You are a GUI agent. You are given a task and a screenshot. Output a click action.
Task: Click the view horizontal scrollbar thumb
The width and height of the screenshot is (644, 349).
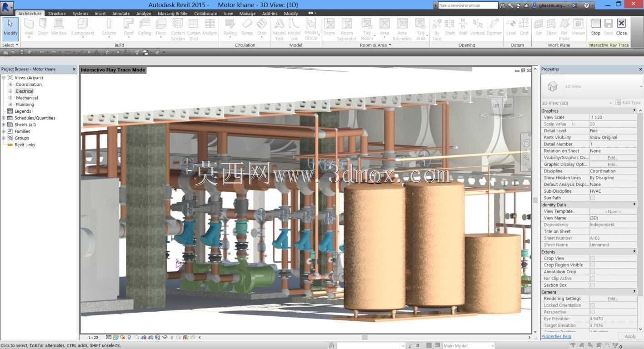tap(364, 337)
